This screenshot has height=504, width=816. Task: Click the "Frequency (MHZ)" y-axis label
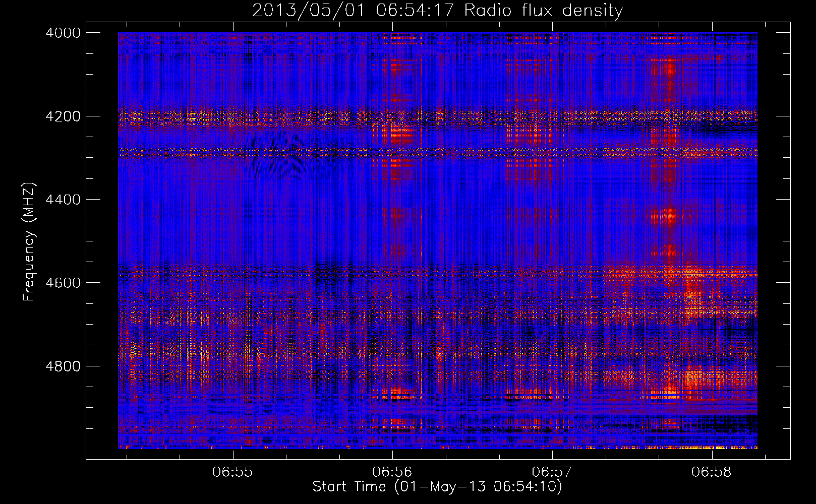click(29, 242)
